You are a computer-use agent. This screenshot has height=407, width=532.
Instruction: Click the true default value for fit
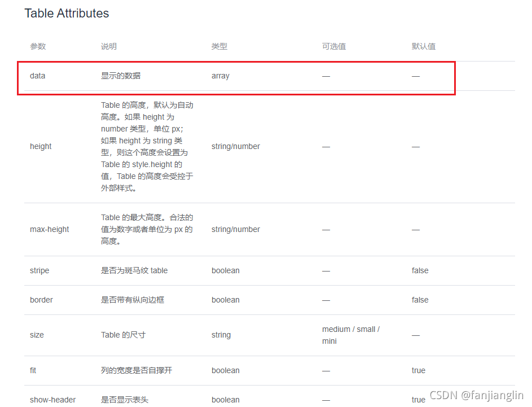click(x=418, y=370)
